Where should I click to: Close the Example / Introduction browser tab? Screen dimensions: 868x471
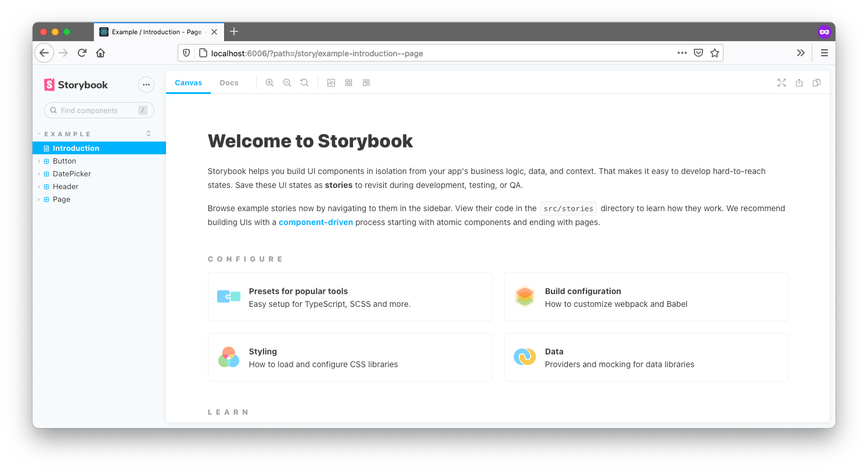click(214, 32)
